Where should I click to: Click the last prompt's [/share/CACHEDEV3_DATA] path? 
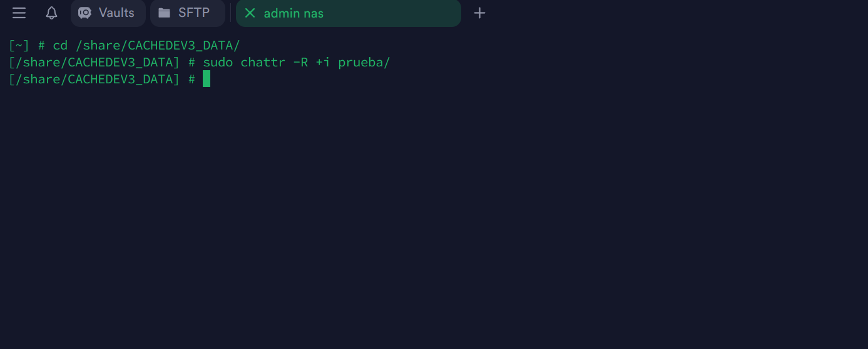pyautogui.click(x=94, y=80)
